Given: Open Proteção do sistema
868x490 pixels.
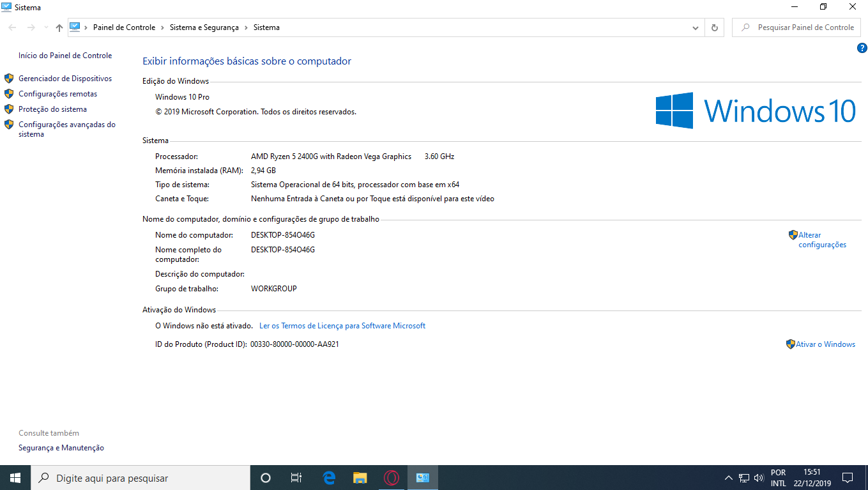Looking at the screenshot, I should coord(52,109).
